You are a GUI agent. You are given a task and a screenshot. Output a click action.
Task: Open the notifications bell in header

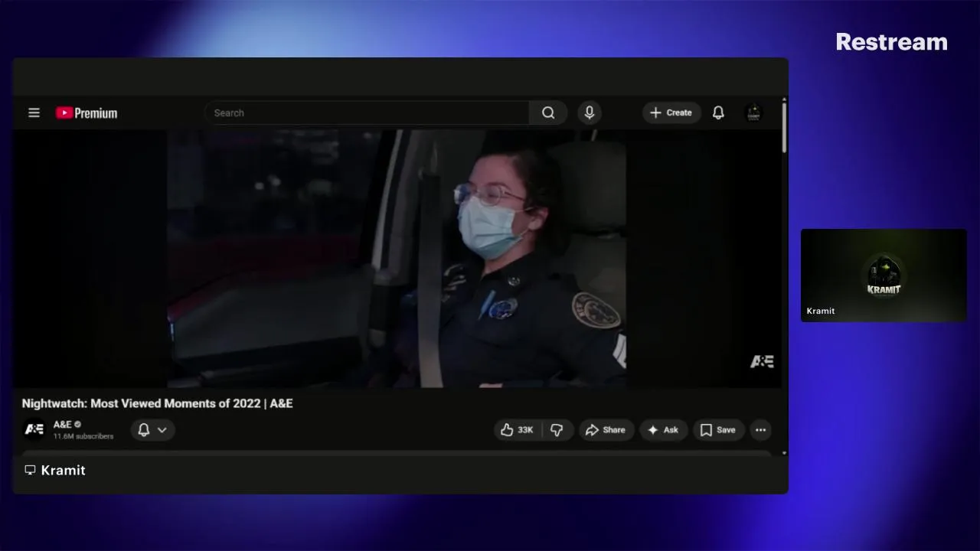pyautogui.click(x=718, y=112)
